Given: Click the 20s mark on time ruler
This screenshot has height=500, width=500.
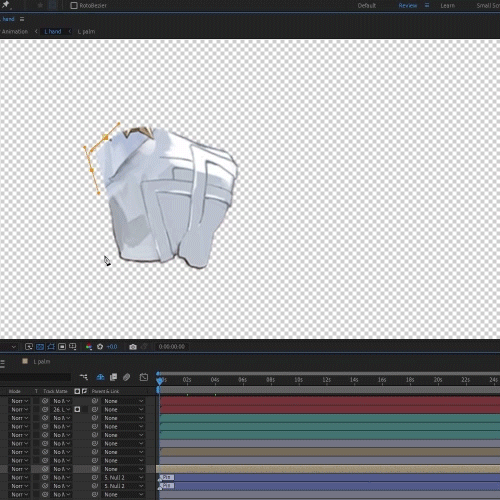Looking at the screenshot, I should point(438,380).
